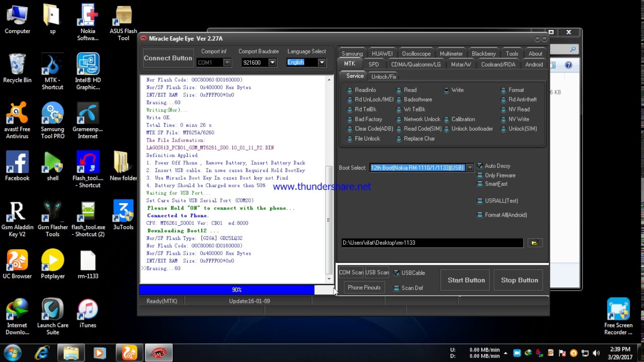
Task: Open the Facebook desktop shortcut
Action: 17,167
